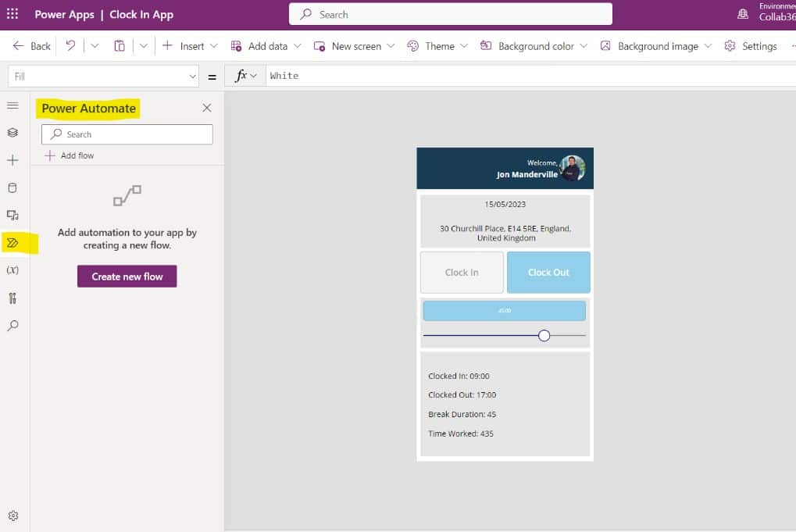Click the Undo arrow icon
Image resolution: width=796 pixels, height=532 pixels.
pyautogui.click(x=70, y=46)
